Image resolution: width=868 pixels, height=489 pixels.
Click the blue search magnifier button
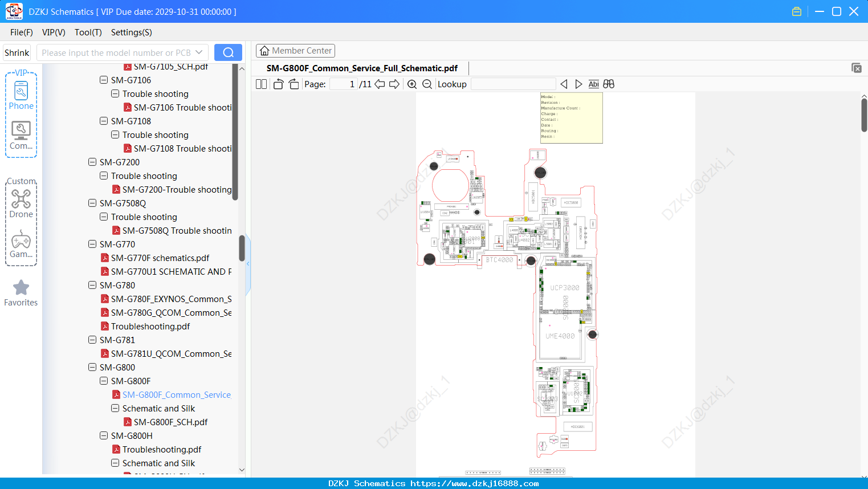tap(228, 52)
